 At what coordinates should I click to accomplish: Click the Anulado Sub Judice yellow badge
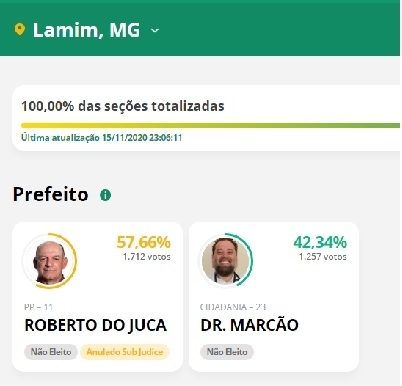pos(125,352)
